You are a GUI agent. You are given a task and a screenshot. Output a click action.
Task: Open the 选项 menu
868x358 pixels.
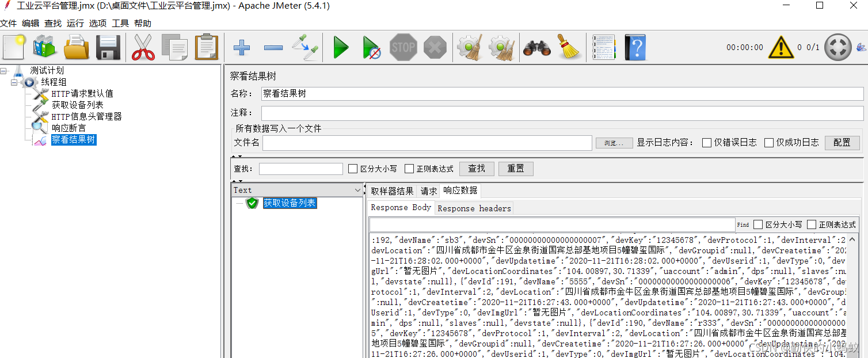click(98, 23)
